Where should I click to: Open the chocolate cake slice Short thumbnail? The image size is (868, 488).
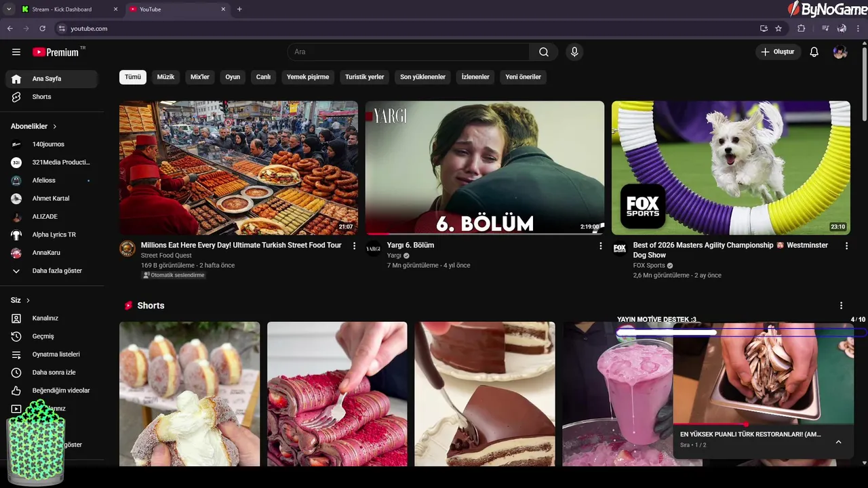485,394
